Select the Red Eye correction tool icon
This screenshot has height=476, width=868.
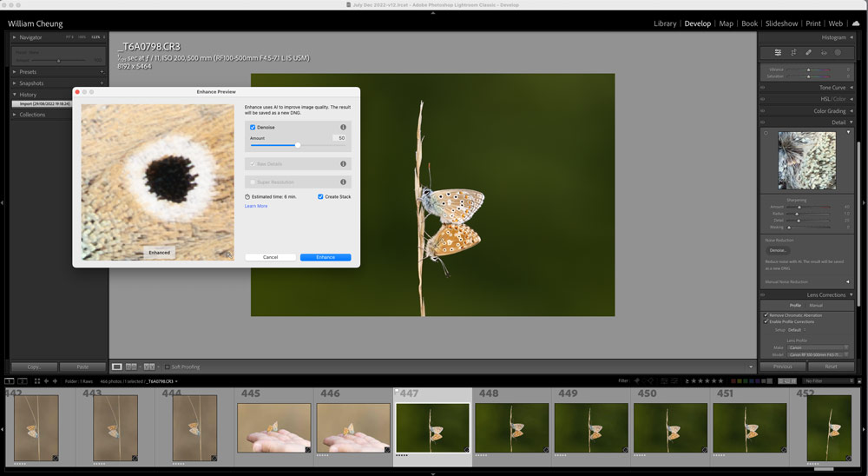click(x=823, y=53)
